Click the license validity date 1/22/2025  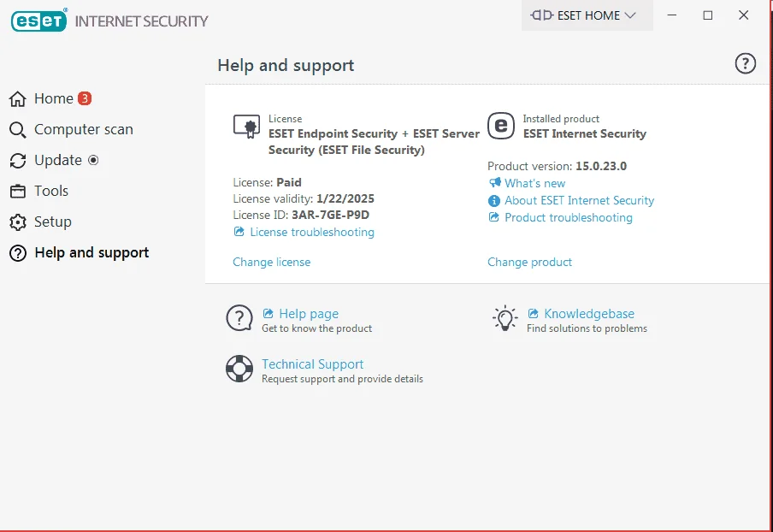(345, 198)
